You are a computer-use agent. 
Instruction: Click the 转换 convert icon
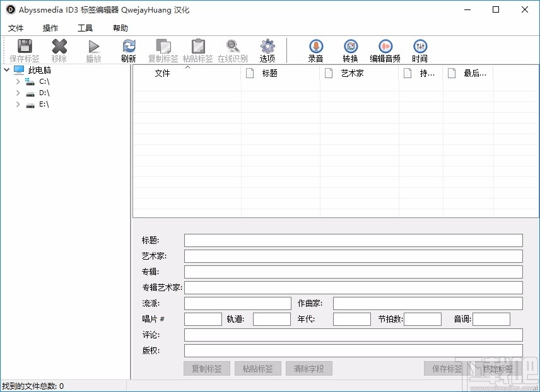coord(350,45)
